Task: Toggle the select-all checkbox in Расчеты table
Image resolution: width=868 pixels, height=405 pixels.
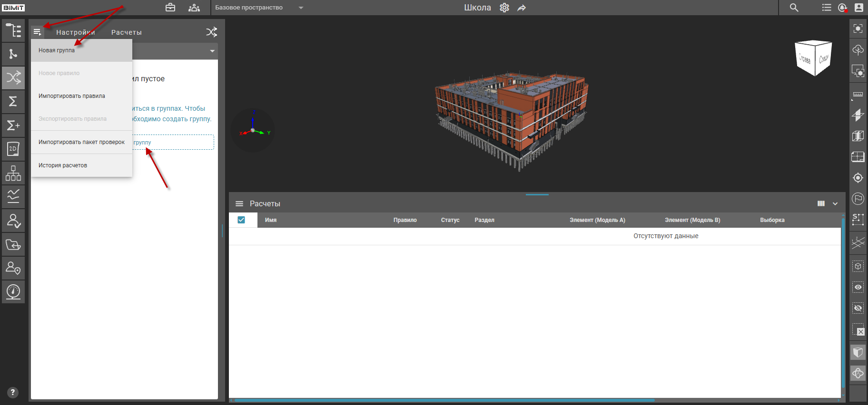Action: [241, 220]
